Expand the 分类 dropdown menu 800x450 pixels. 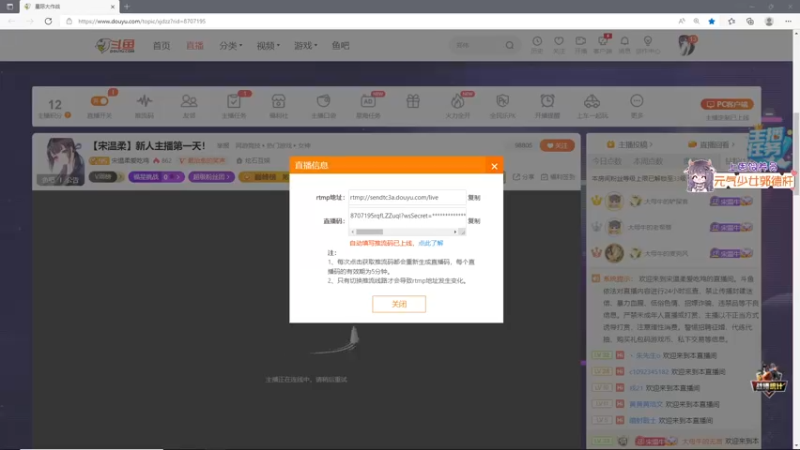(231, 45)
